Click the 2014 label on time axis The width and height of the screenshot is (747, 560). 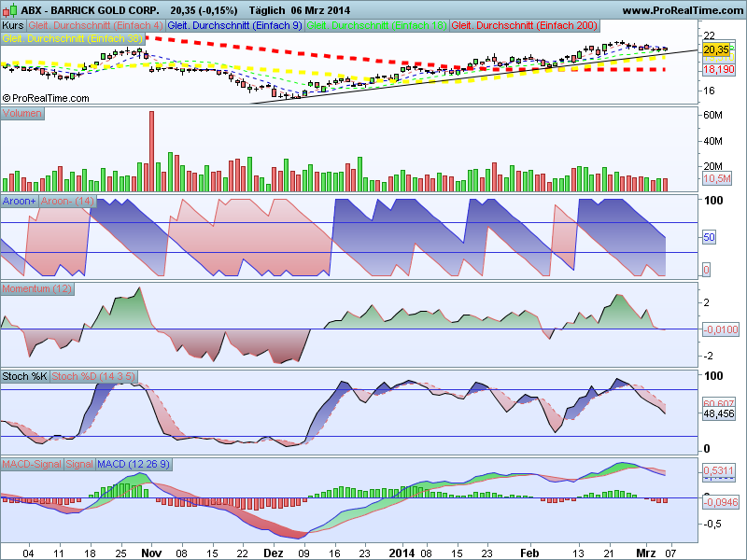pyautogui.click(x=402, y=553)
